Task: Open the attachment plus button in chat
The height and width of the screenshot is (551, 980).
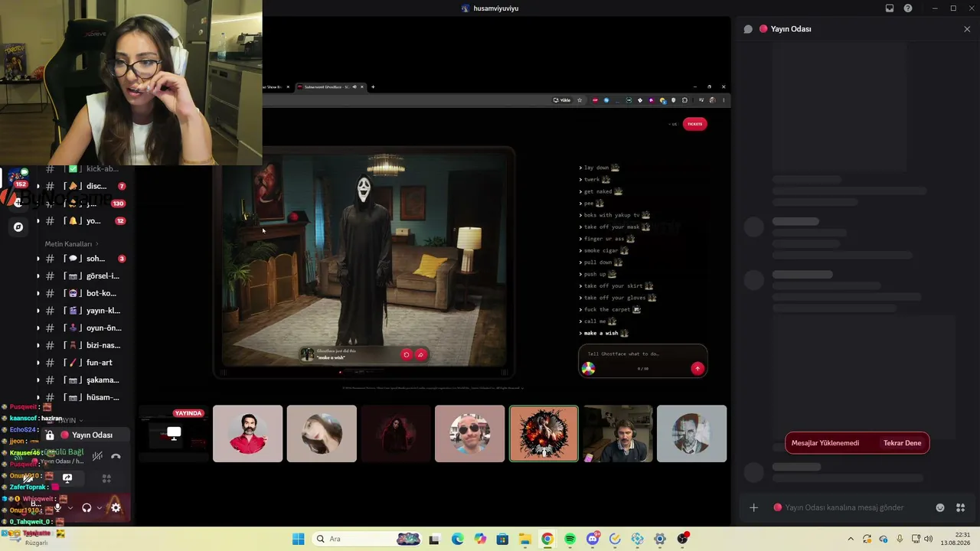Action: pyautogui.click(x=753, y=507)
